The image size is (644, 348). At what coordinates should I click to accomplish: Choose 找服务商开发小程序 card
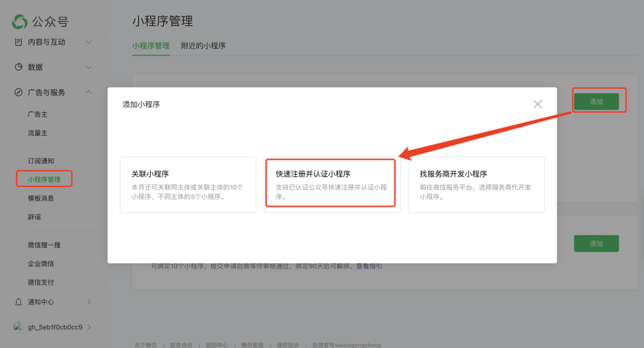(476, 185)
